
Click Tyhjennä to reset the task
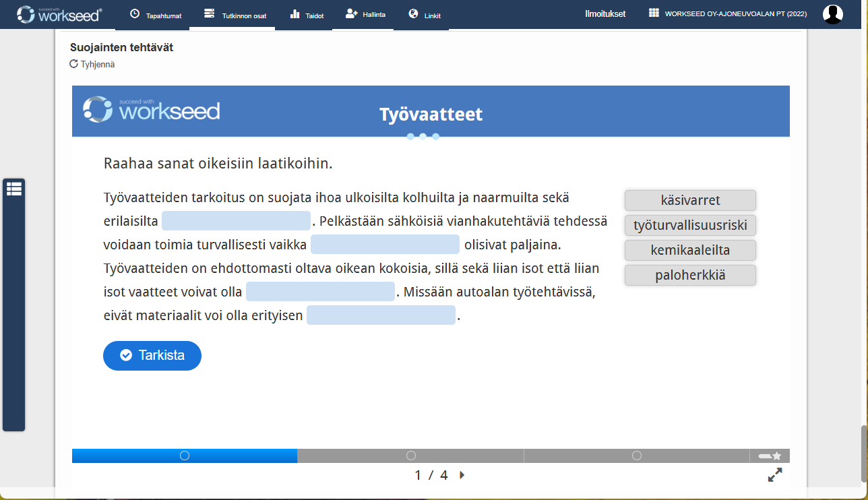pos(92,65)
